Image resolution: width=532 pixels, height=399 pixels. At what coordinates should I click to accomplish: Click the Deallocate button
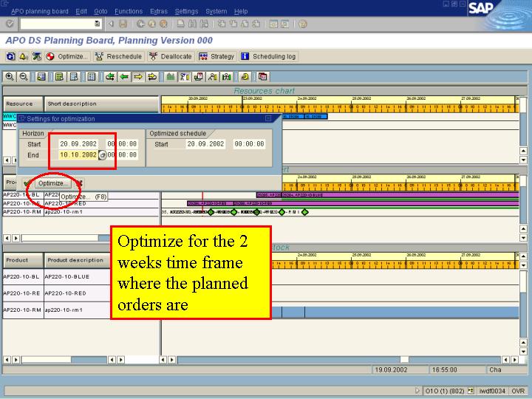(171, 56)
